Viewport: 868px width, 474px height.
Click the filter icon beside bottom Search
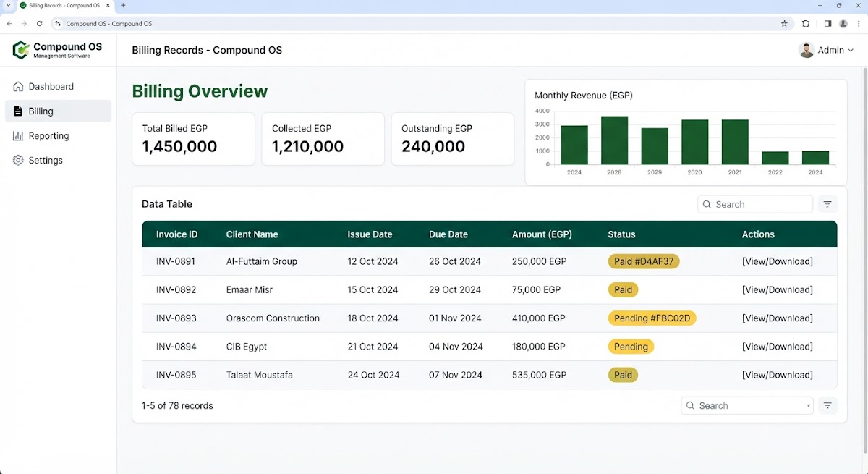(827, 406)
